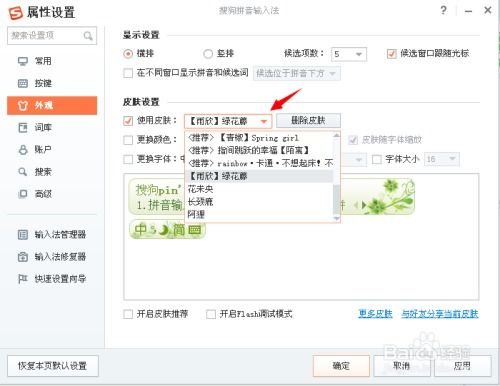Select 竖排 vertical layout radio

(x=208, y=54)
